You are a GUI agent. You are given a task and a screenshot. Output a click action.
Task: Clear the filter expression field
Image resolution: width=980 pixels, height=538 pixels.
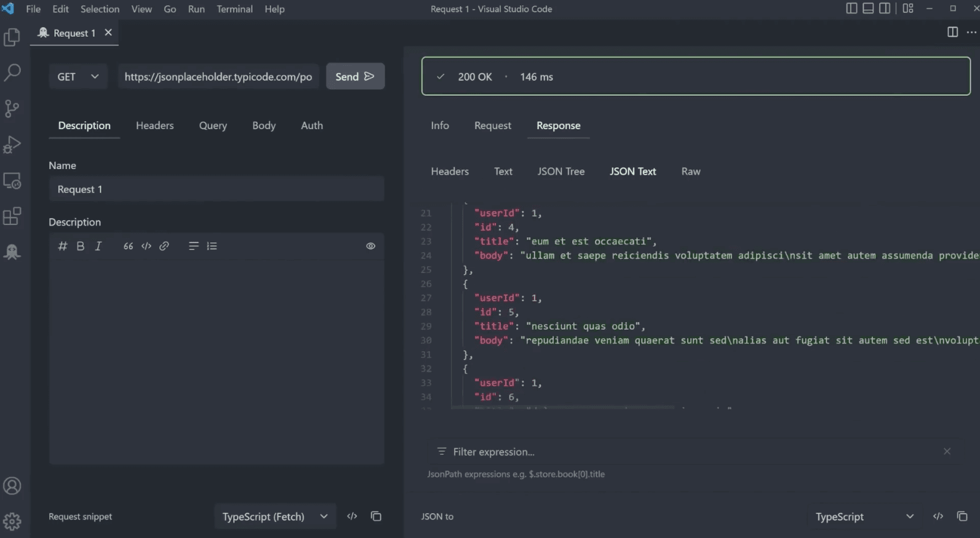tap(947, 451)
